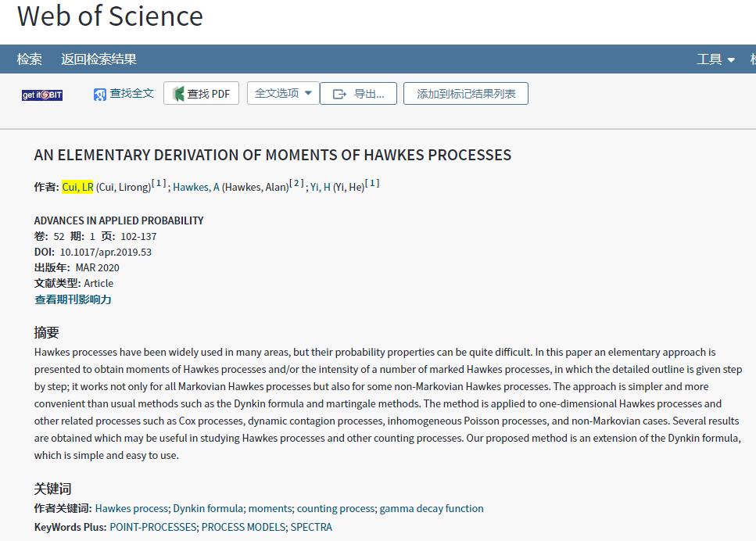This screenshot has width=756, height=541.
Task: Open KeyWords Plus SPECTRA link
Action: tap(311, 527)
